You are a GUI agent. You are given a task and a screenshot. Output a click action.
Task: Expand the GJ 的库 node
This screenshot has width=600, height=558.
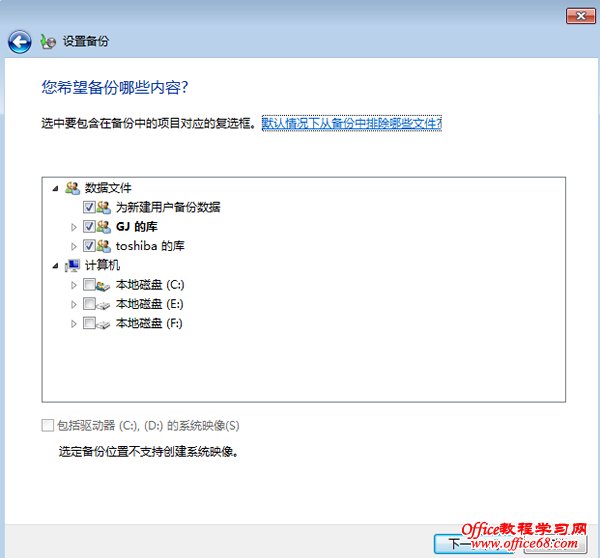click(74, 227)
